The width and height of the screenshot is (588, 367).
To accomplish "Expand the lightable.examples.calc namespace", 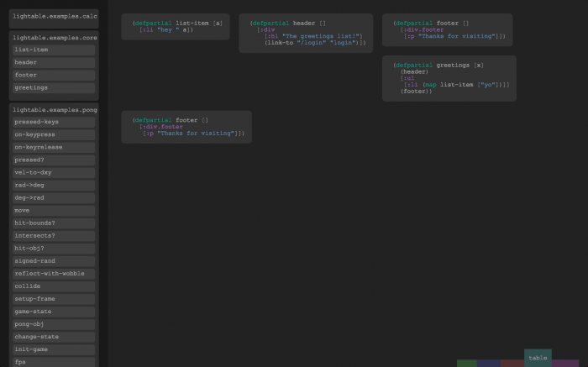I will (x=55, y=16).
